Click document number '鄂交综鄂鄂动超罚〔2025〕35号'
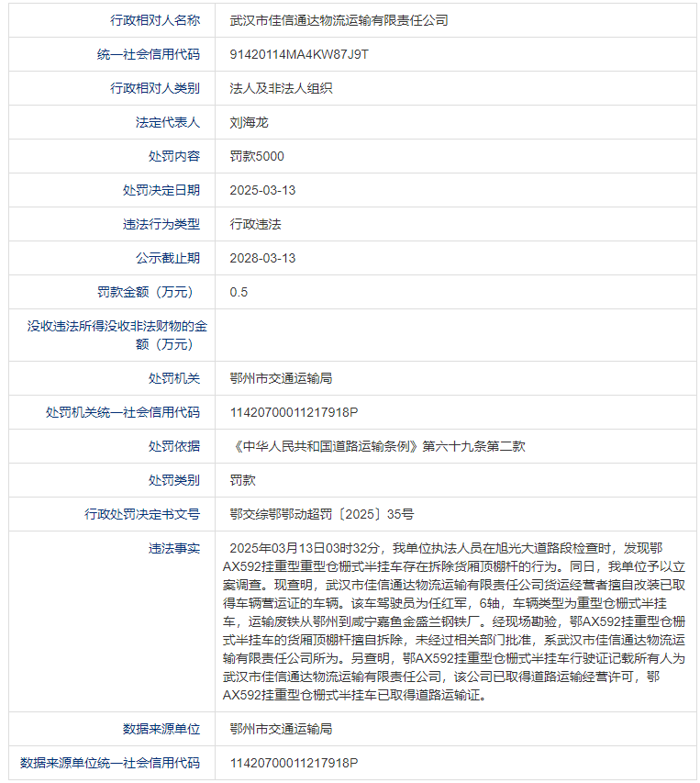The image size is (700, 783). coord(322,514)
